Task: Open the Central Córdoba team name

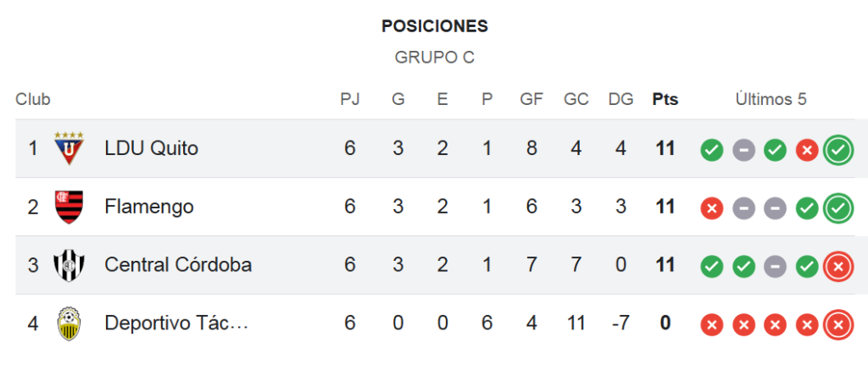Action: pos(178,265)
